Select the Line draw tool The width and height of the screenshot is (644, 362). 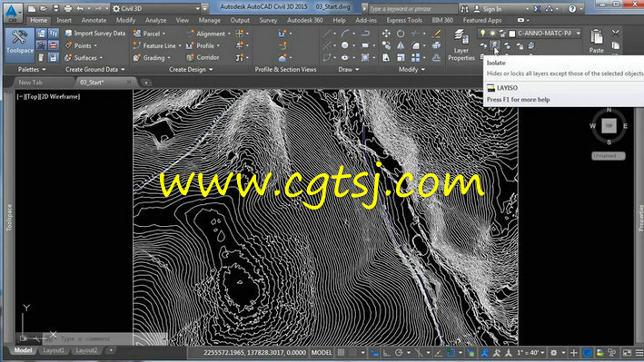pyautogui.click(x=326, y=34)
